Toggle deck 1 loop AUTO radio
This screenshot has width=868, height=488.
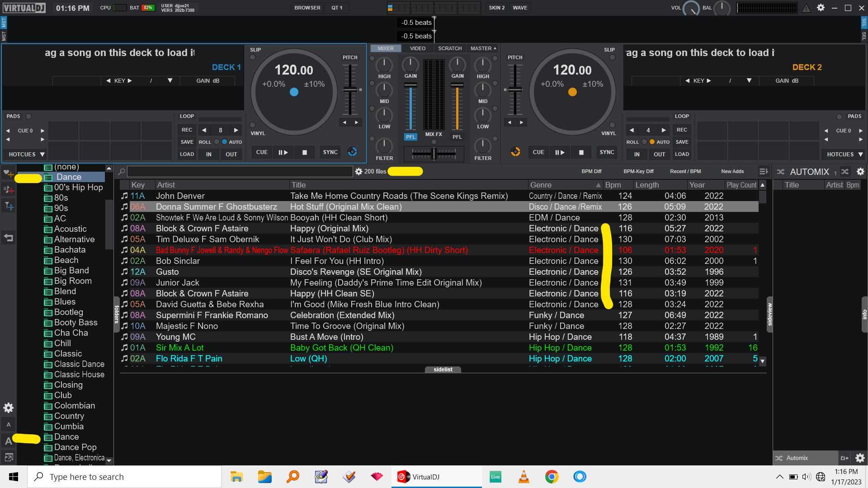coord(224,142)
